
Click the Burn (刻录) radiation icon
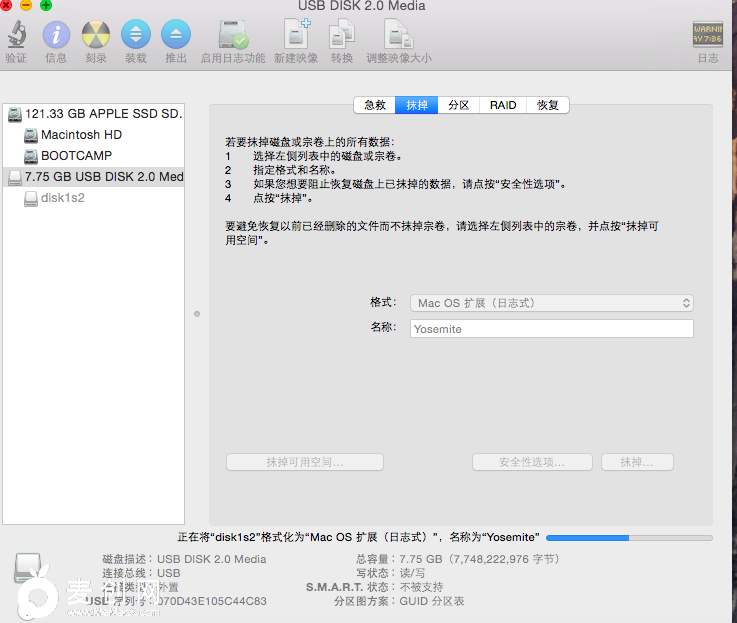pyautogui.click(x=96, y=34)
